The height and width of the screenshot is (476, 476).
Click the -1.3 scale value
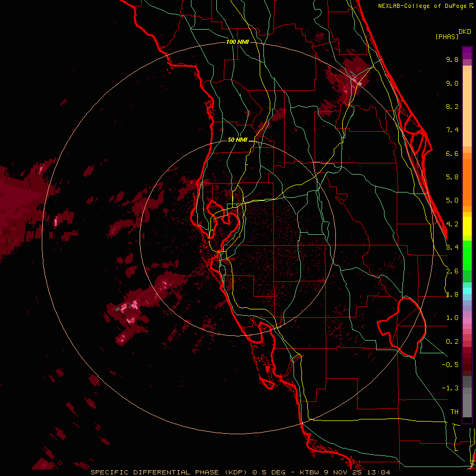(450, 388)
